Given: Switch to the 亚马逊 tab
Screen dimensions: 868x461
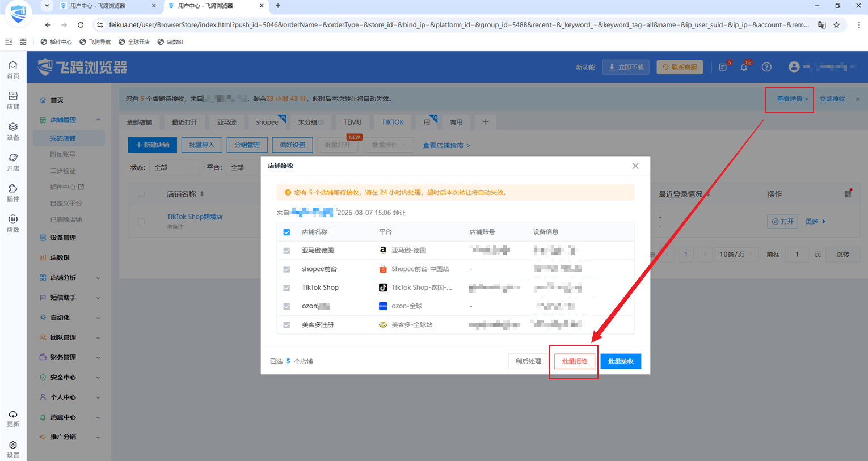Looking at the screenshot, I should (227, 122).
